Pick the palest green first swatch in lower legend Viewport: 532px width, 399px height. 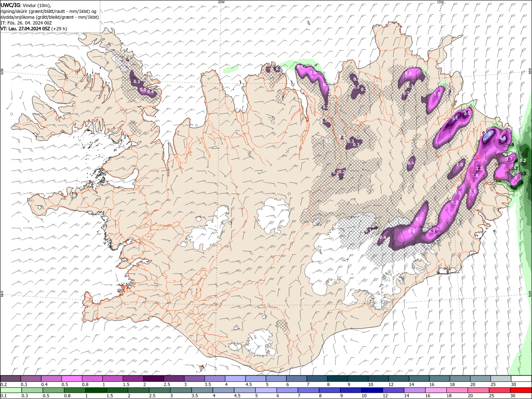coord(11,390)
